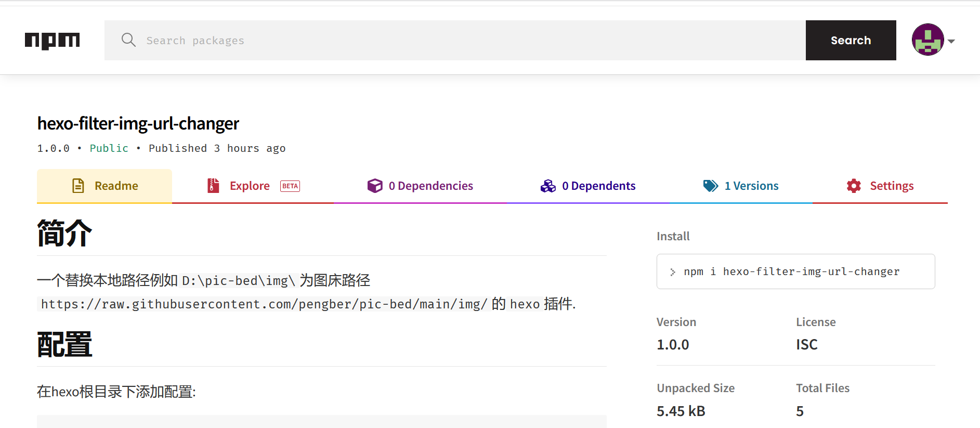Expand the account dropdown arrow

click(x=951, y=41)
